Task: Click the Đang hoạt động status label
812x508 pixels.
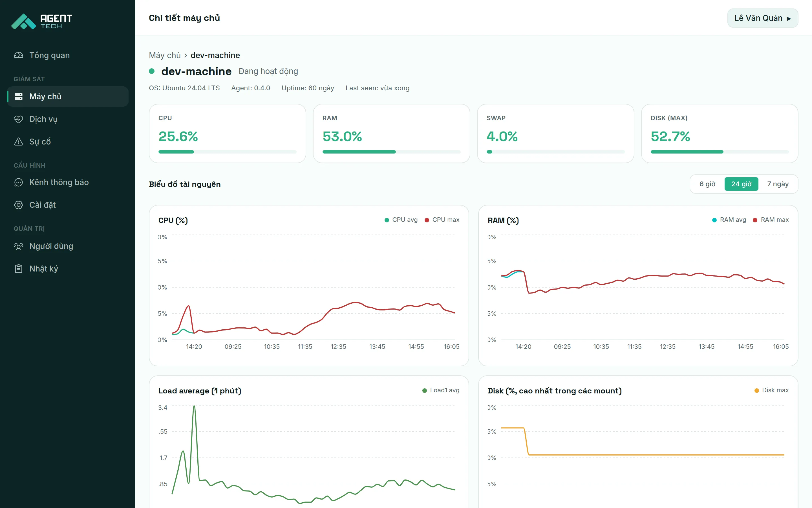Action: tap(268, 71)
